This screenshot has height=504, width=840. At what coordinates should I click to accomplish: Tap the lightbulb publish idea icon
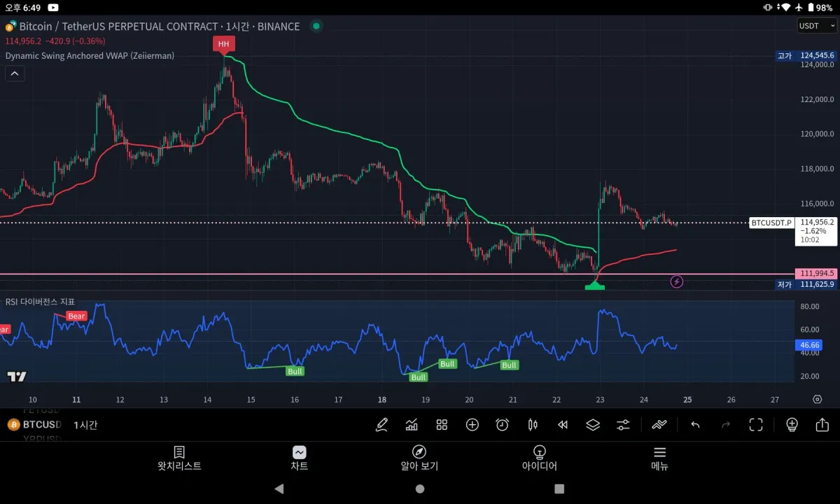coord(792,424)
